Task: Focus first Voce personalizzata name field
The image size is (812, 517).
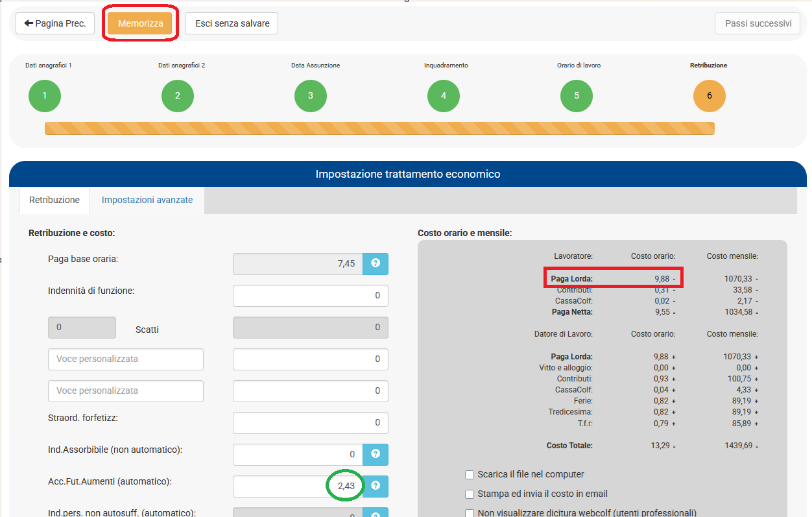Action: click(126, 359)
